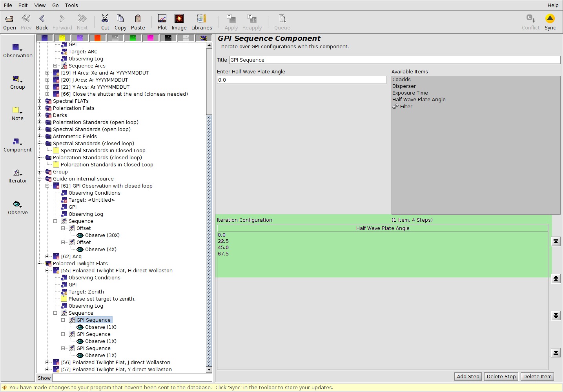Toggle the orange-red observation status filter
The height and width of the screenshot is (392, 563).
click(x=98, y=38)
